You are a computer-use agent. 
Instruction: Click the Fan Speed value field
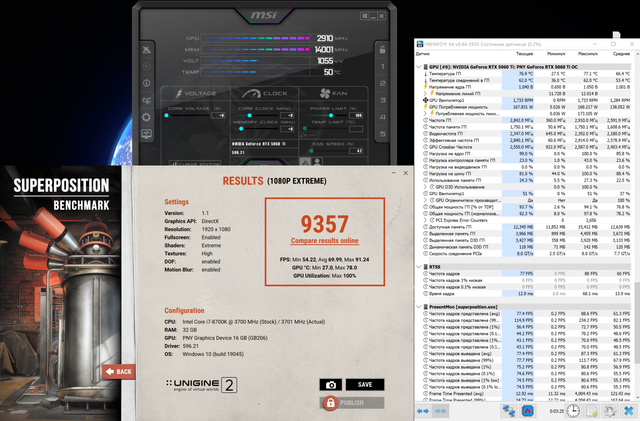[x=356, y=151]
